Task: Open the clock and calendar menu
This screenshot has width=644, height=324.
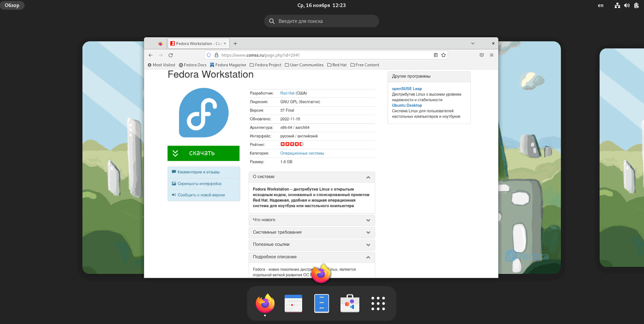Action: point(322,6)
